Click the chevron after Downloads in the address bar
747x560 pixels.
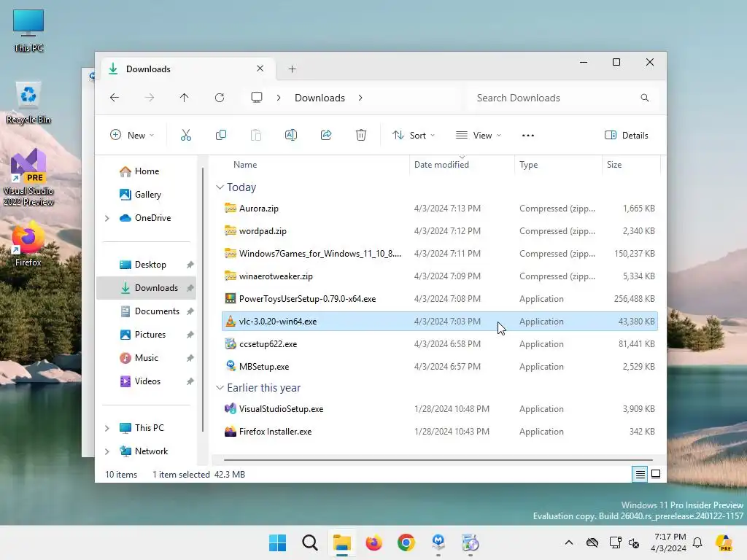[360, 98]
